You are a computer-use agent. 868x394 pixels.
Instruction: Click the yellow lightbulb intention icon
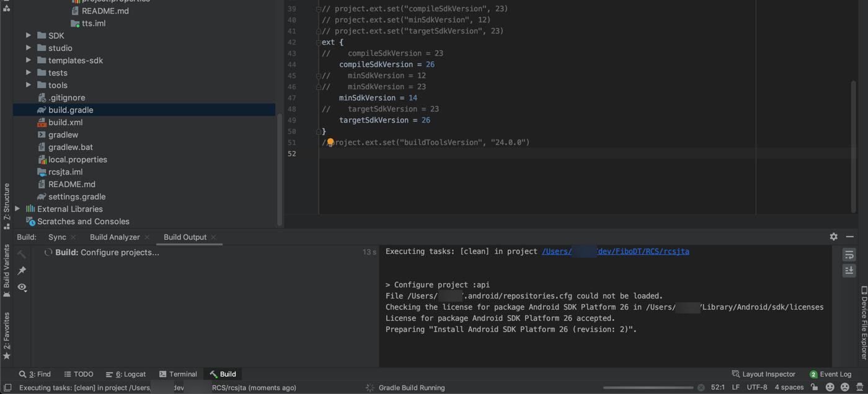[x=330, y=142]
